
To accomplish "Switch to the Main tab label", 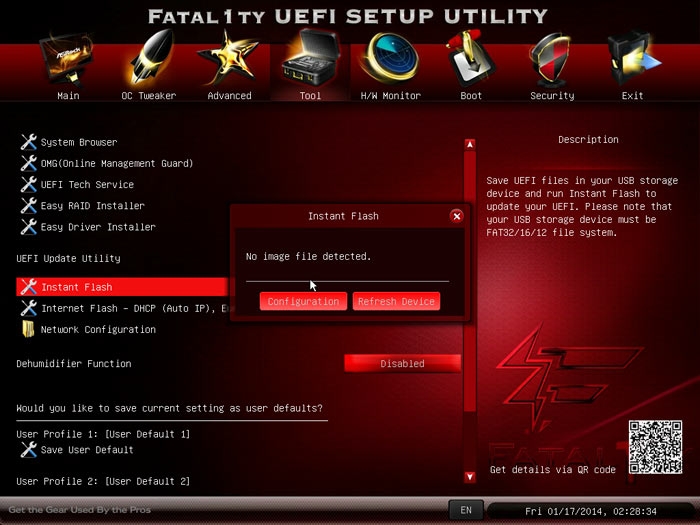I will (68, 96).
